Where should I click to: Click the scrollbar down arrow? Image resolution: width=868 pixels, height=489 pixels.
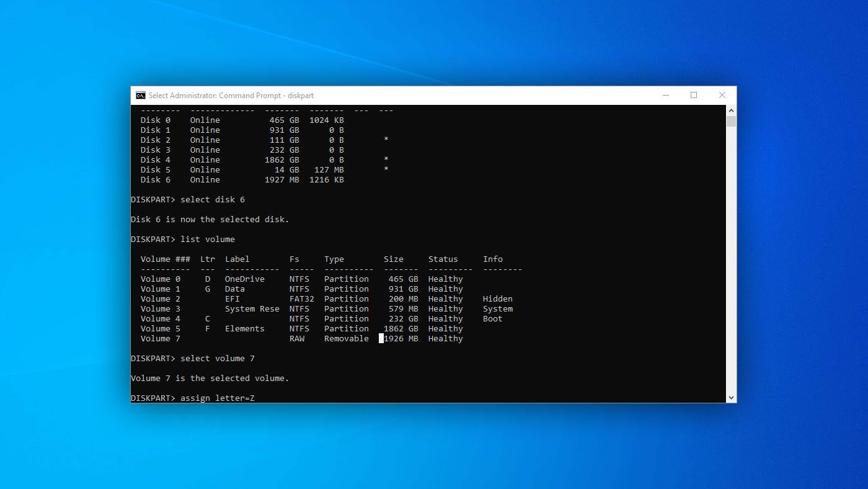click(731, 398)
